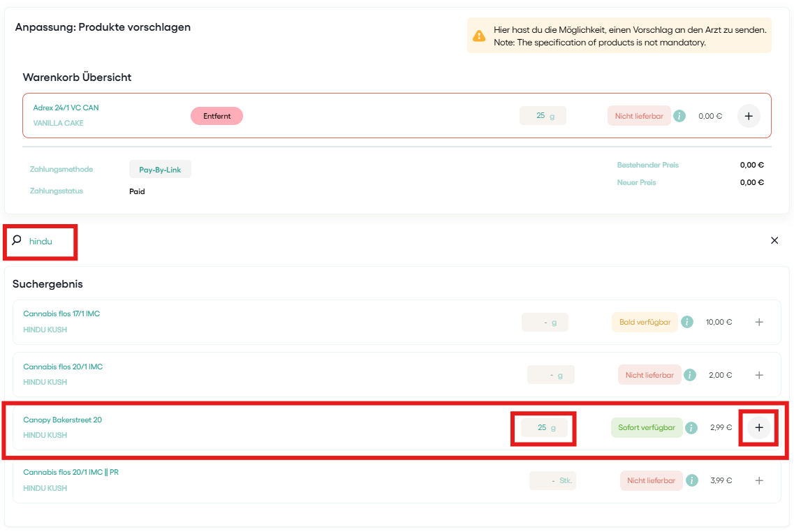The width and height of the screenshot is (794, 532).
Task: Click the Pay-By-Link payment method button
Action: pos(160,170)
